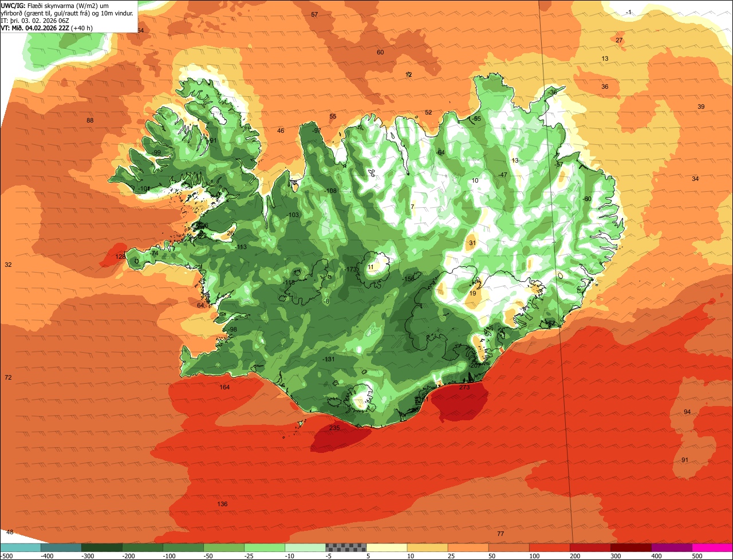The width and height of the screenshot is (733, 560).
Task: Click the -97 value on the north coast
Action: pyautogui.click(x=316, y=131)
